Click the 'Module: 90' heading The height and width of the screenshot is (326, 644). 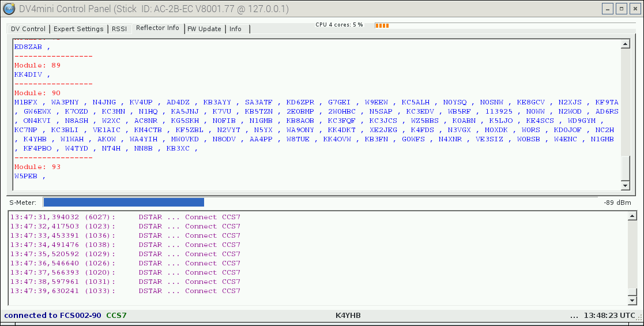pos(37,93)
